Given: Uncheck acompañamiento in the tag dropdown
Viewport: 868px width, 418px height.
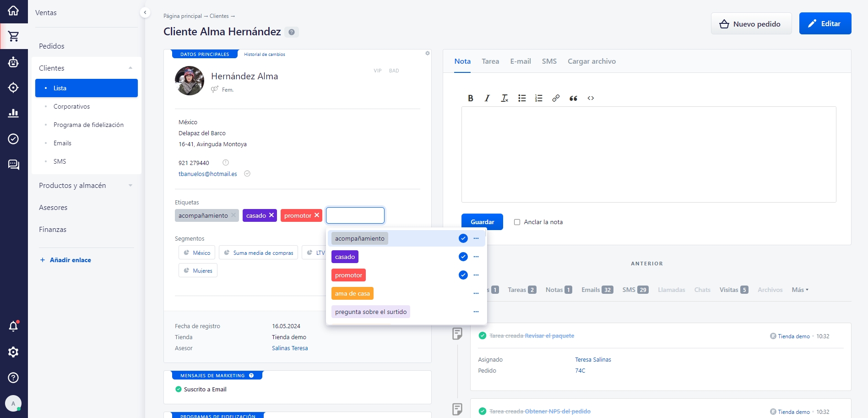Looking at the screenshot, I should coord(463,238).
